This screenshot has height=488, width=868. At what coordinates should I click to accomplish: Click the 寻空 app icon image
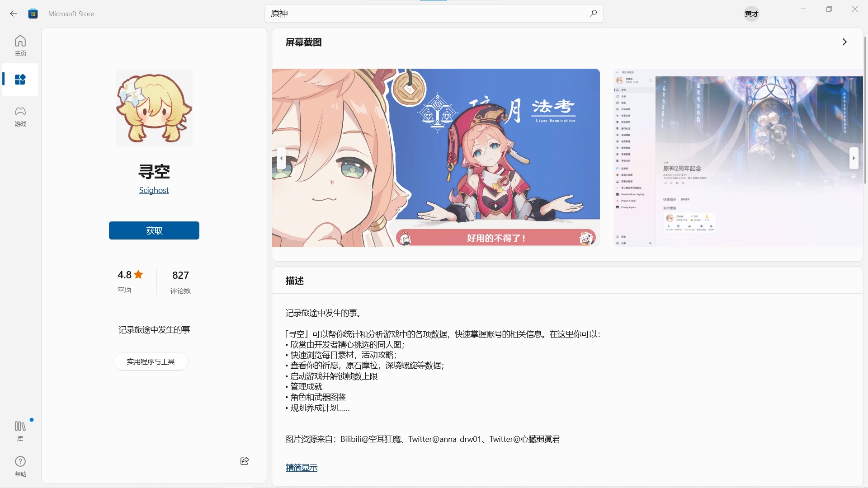click(154, 108)
